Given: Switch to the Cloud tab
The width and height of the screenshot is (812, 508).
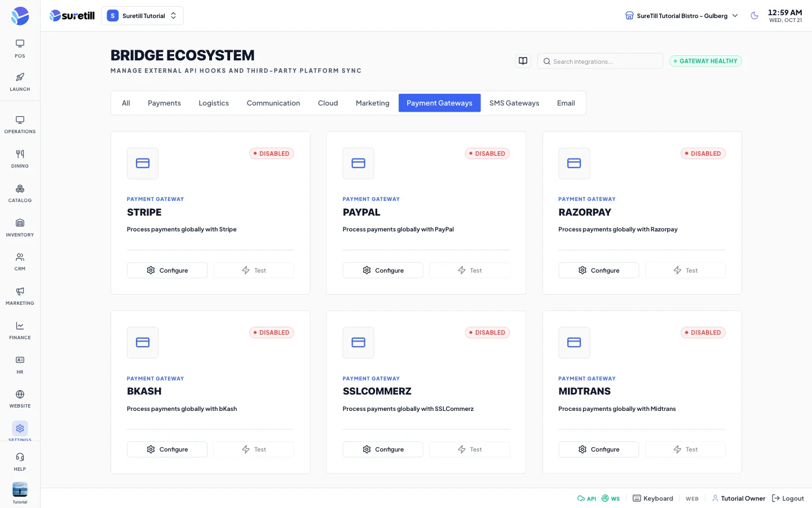Looking at the screenshot, I should pos(328,103).
